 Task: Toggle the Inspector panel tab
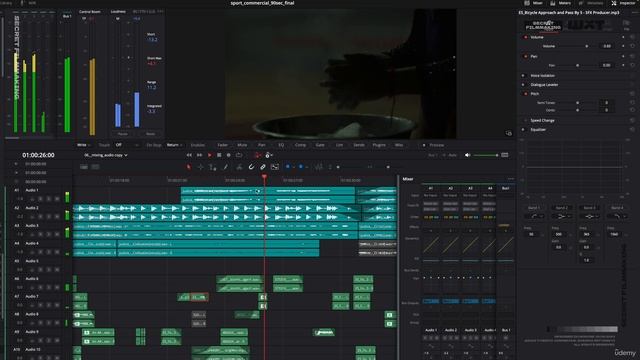pos(623,3)
